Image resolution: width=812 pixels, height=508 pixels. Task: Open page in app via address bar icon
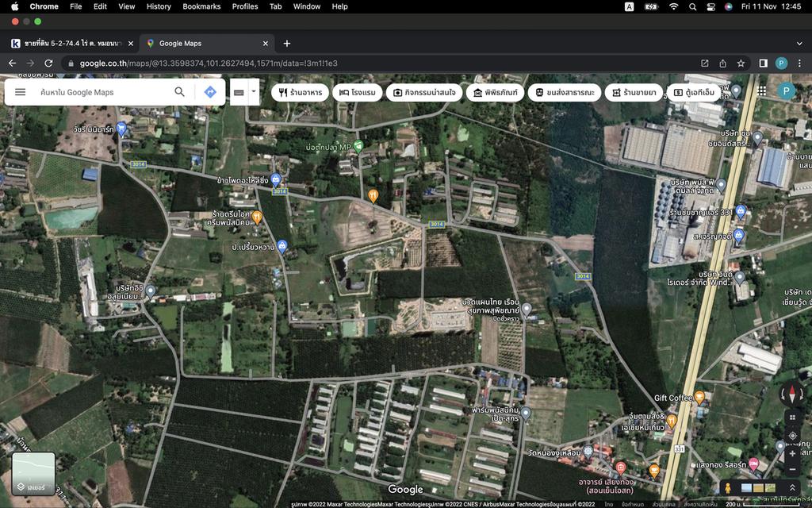704,63
